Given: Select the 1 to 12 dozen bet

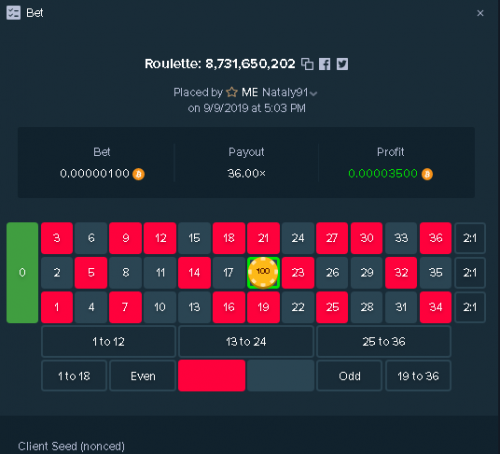Looking at the screenshot, I should pos(108,342).
